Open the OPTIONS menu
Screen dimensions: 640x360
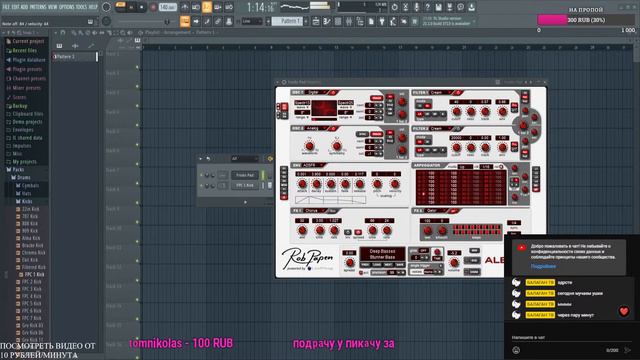tap(67, 7)
